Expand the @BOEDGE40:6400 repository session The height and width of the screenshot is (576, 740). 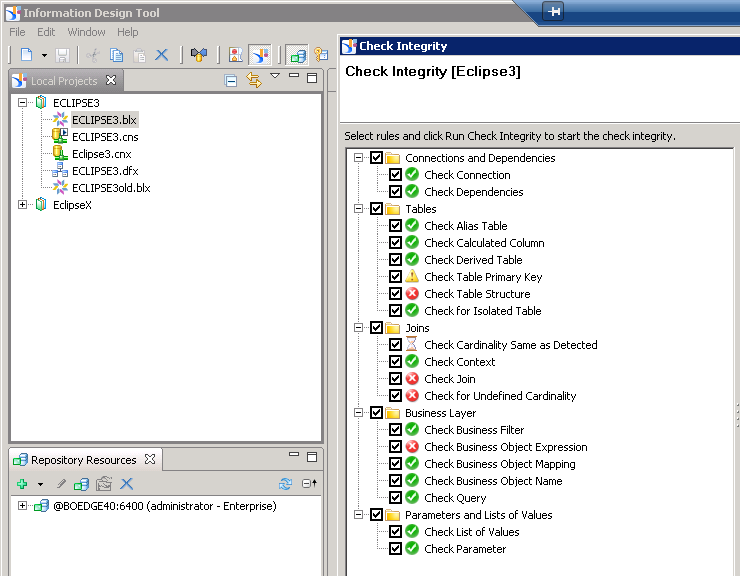coord(22,506)
